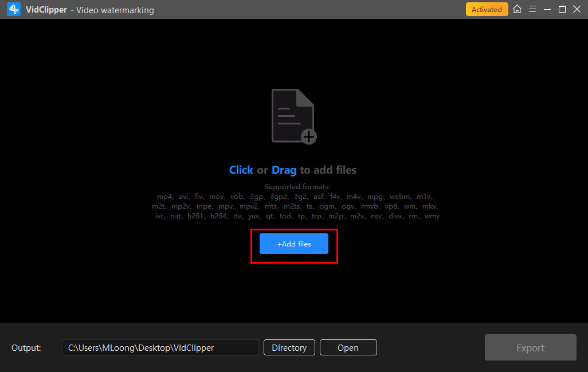588x372 pixels.
Task: Click Open to view the output folder
Action: point(348,347)
